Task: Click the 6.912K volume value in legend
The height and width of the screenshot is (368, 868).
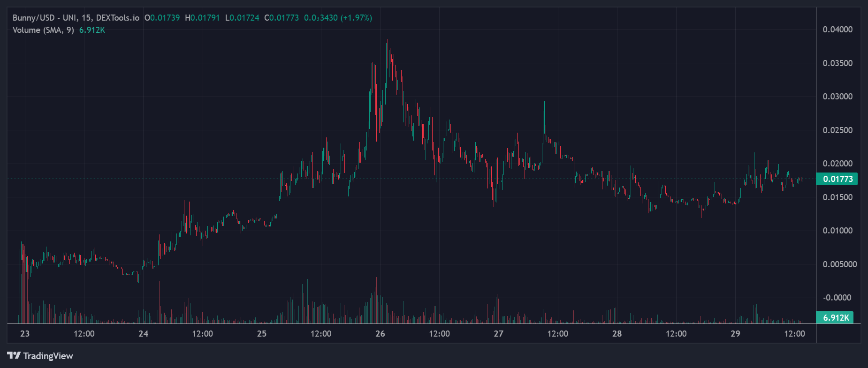Action: click(92, 30)
